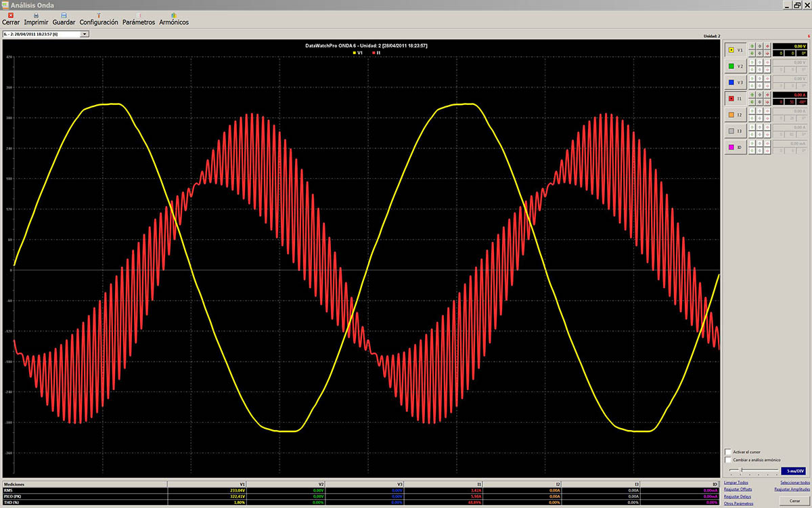Click the I1 peak value '5,98A'

(x=475, y=496)
